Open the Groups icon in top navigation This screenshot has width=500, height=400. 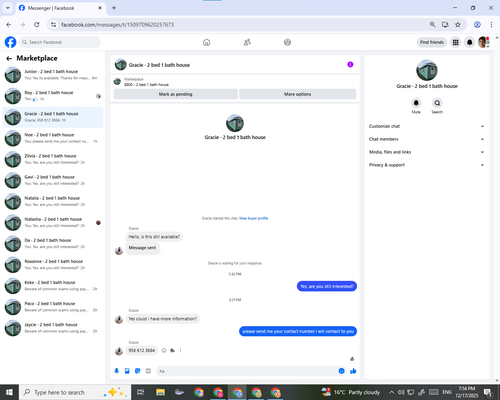(287, 42)
